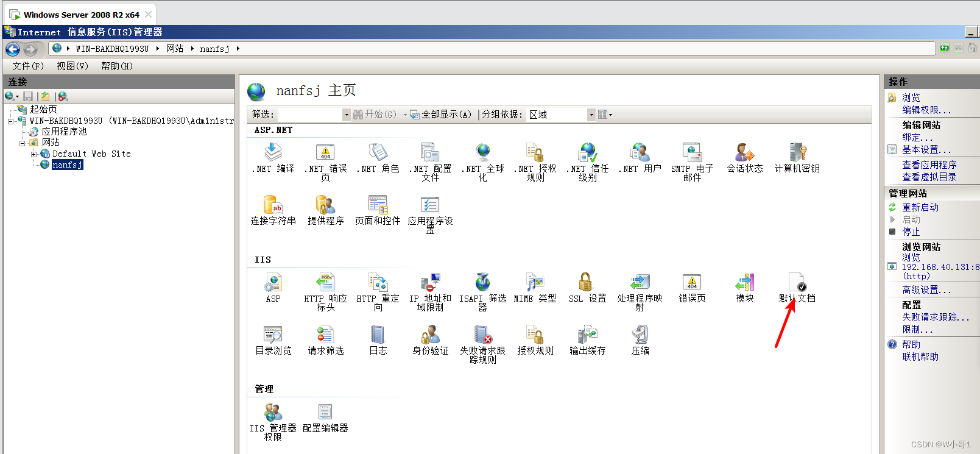
Task: Click the 基本设置... link
Action: 926,150
